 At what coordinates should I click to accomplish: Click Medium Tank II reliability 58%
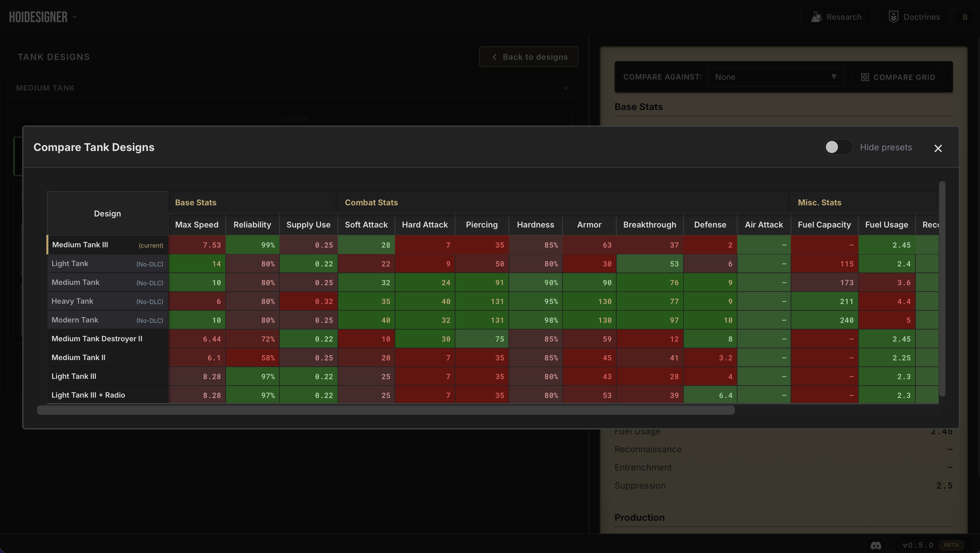[253, 358]
